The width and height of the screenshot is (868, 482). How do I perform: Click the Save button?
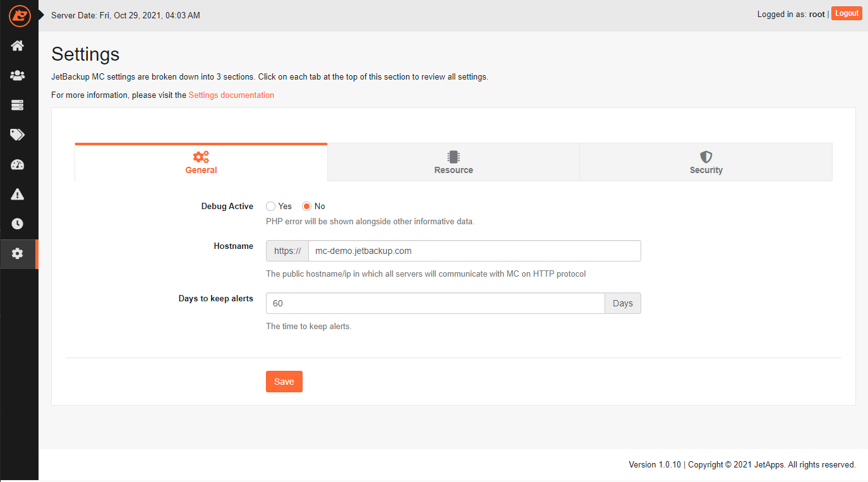[284, 382]
